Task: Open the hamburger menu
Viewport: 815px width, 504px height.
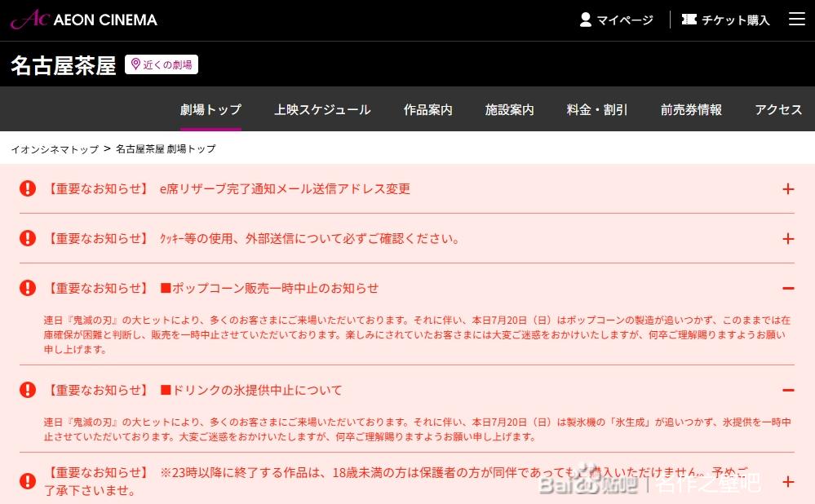Action: point(796,20)
